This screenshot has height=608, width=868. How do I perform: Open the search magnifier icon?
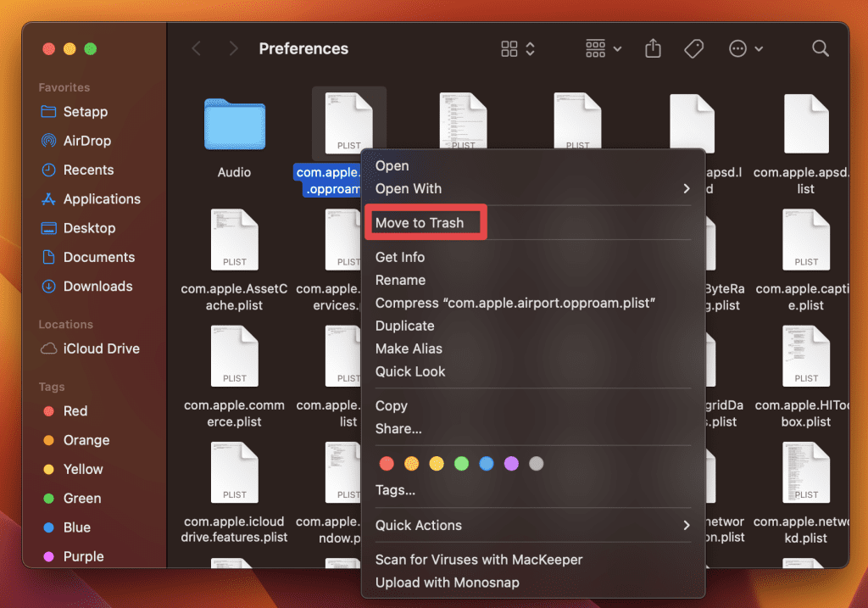click(820, 48)
